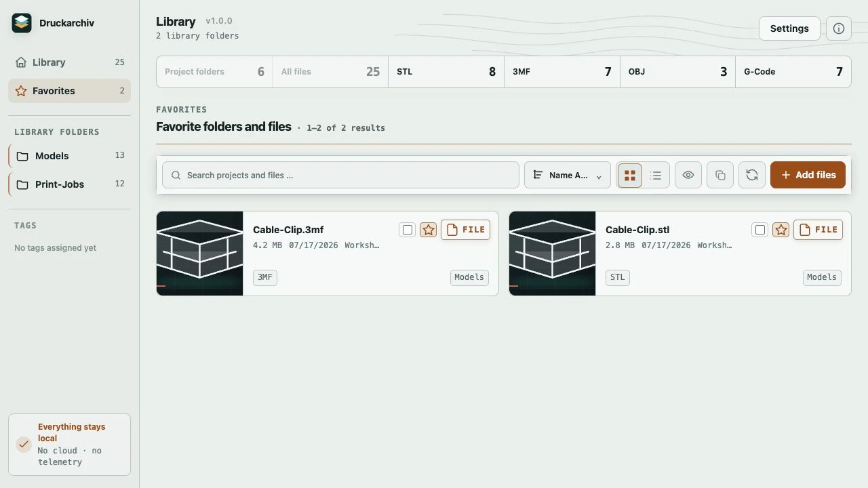
Task: Filter by the OBJ stat tile
Action: (x=677, y=72)
